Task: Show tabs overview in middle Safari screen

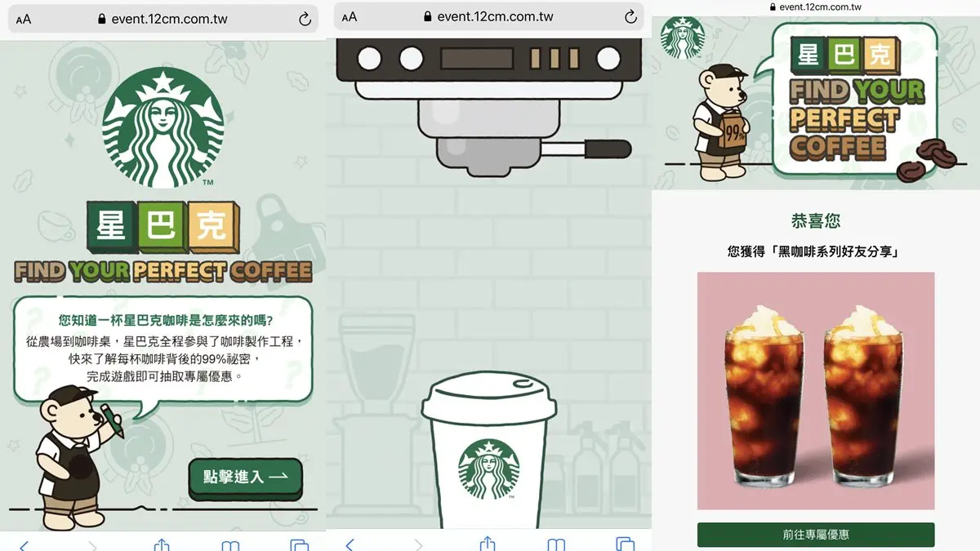Action: [x=625, y=544]
